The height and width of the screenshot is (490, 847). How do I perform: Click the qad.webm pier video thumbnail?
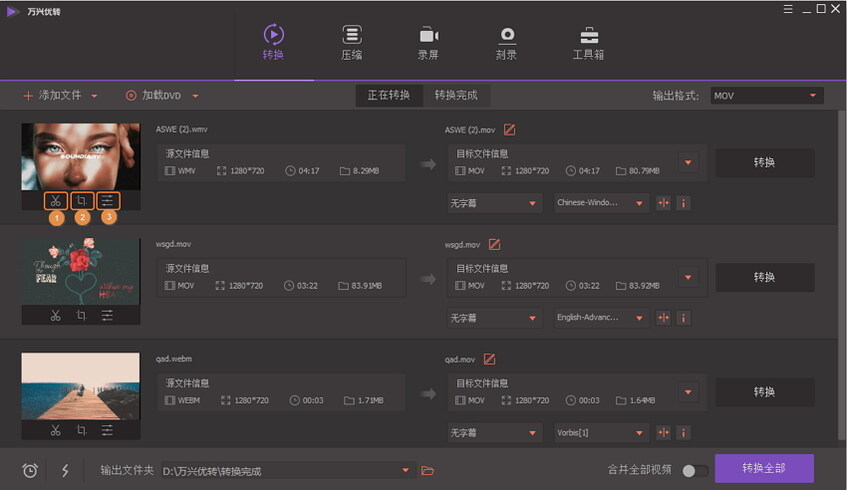coord(80,386)
